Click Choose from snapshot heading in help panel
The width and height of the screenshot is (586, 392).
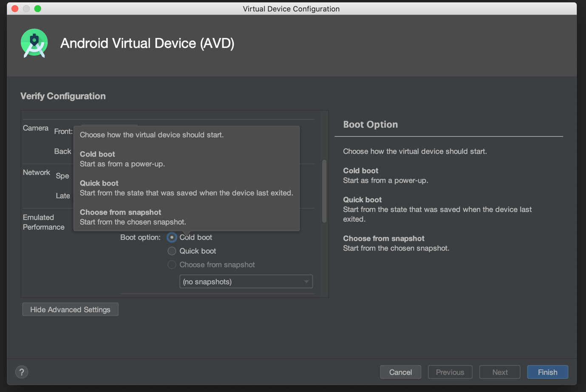coord(384,238)
